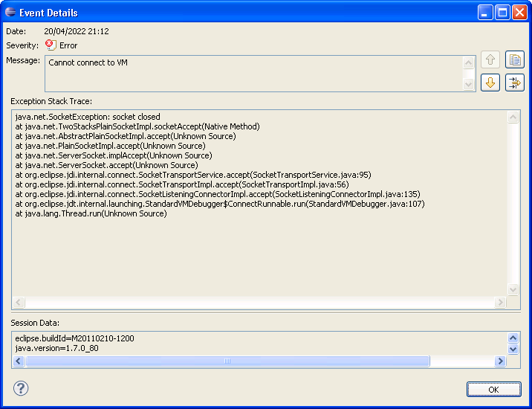This screenshot has width=532, height=409.
Task: Click the java.net.PlainSocketImpl.accept stack line
Action: click(110, 146)
